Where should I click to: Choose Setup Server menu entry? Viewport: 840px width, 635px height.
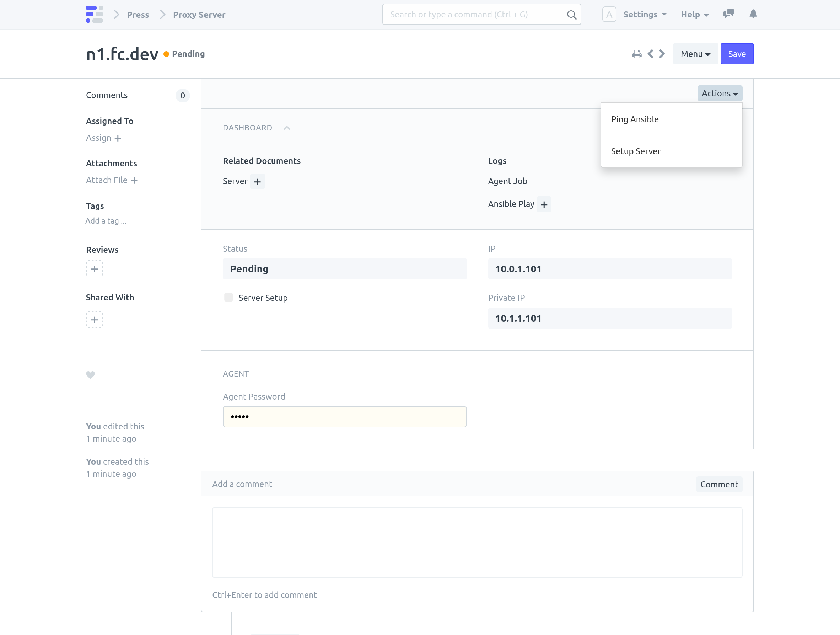coord(635,151)
